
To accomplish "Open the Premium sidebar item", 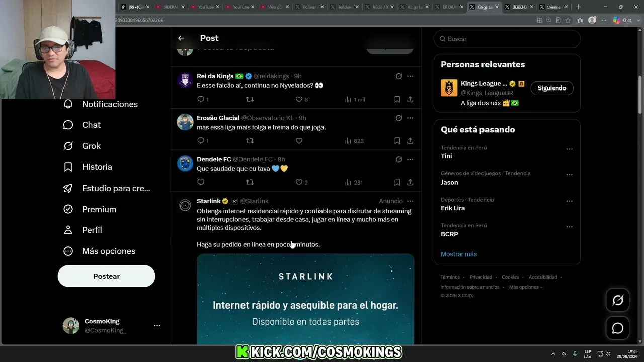I will [x=89, y=209].
